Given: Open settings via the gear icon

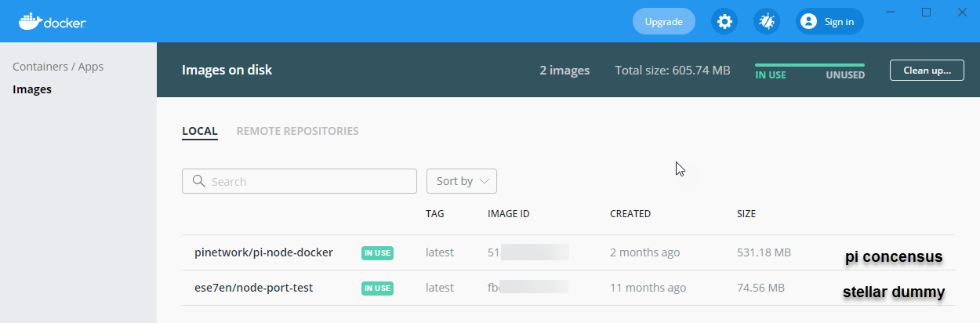Looking at the screenshot, I should 724,21.
